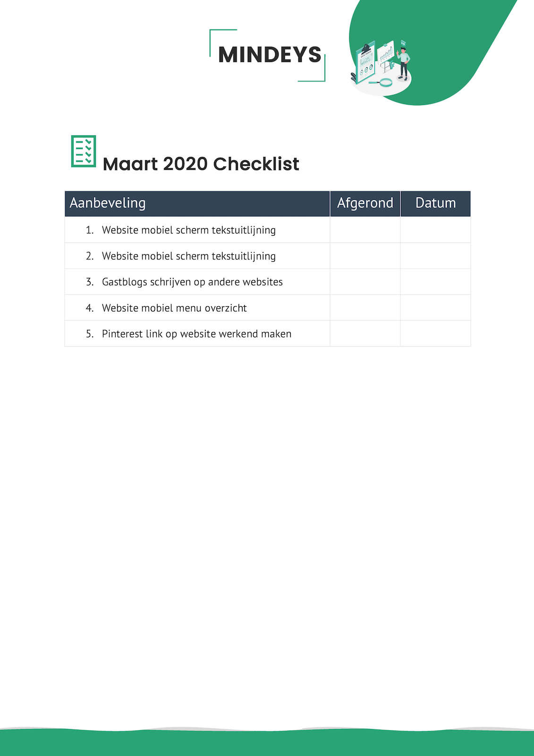
Task: Click the MINDEYS logo
Action: (x=269, y=55)
